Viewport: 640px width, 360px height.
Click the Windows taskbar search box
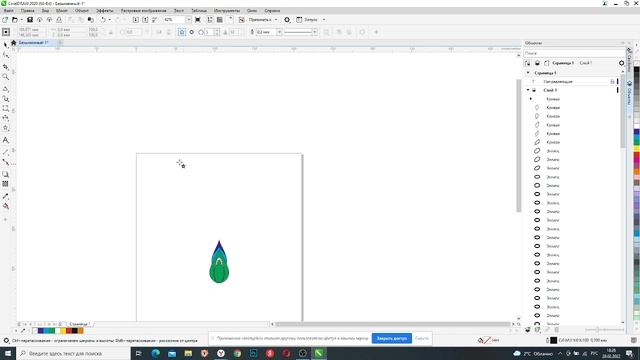point(73,353)
